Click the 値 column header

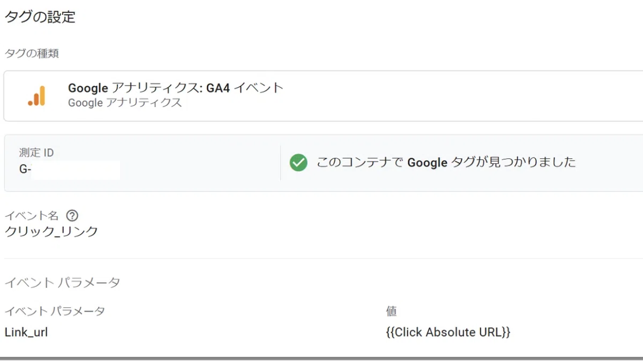pyautogui.click(x=391, y=312)
